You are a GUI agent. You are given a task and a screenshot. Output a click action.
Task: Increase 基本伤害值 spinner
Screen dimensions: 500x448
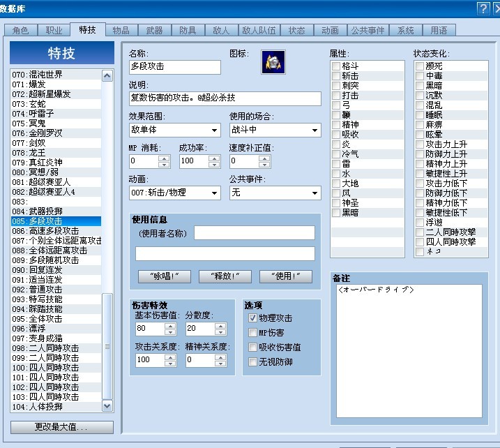[170, 326]
